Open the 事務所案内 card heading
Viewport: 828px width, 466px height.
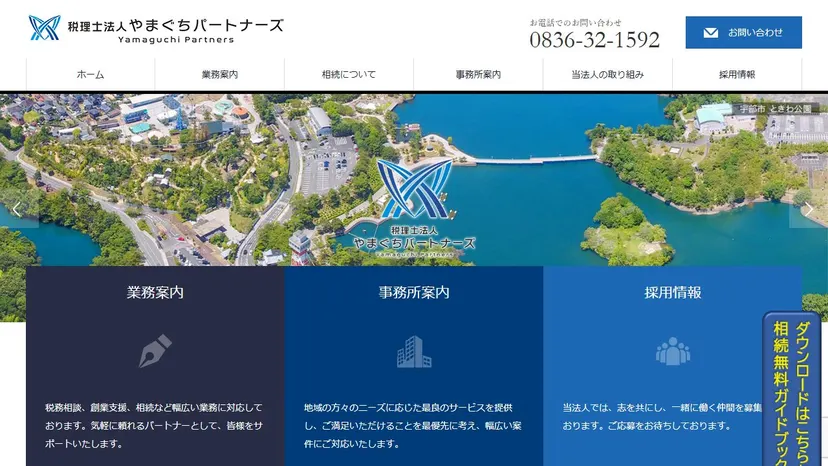pos(414,292)
